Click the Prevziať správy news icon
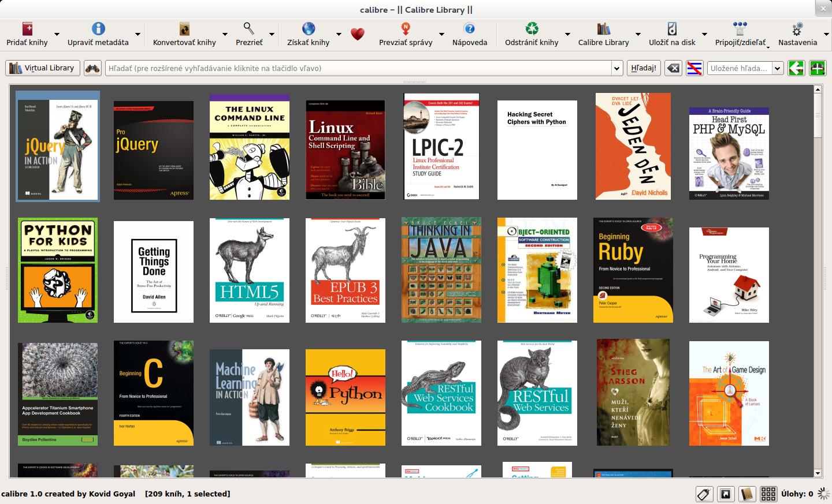 click(406, 29)
